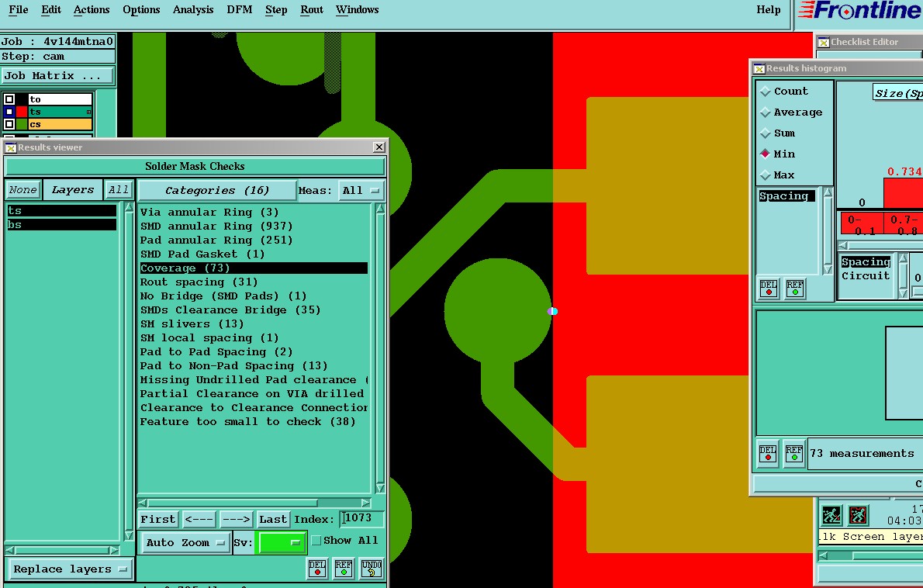Select the Max radio button
923x588 pixels.
click(x=766, y=175)
